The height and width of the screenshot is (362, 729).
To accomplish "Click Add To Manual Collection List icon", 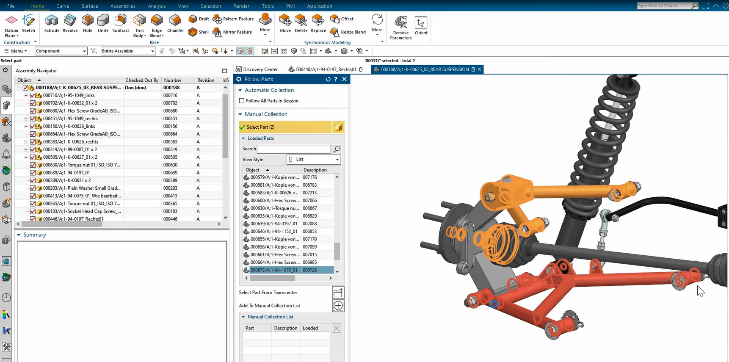I will pos(338,305).
